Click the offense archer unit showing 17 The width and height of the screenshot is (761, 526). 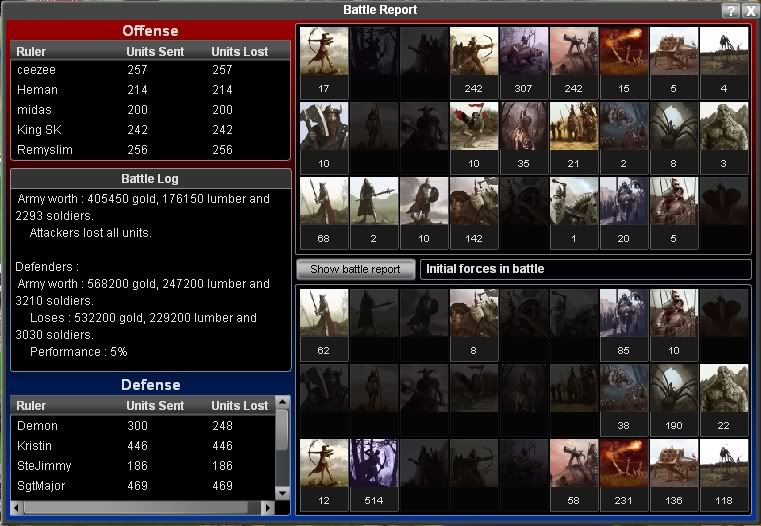[324, 63]
